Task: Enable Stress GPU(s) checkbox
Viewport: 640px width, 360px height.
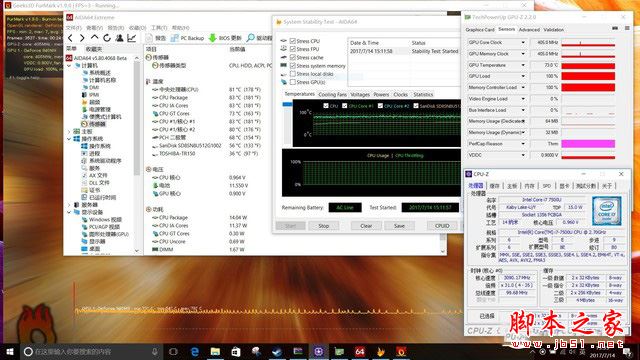Action: 293,82
